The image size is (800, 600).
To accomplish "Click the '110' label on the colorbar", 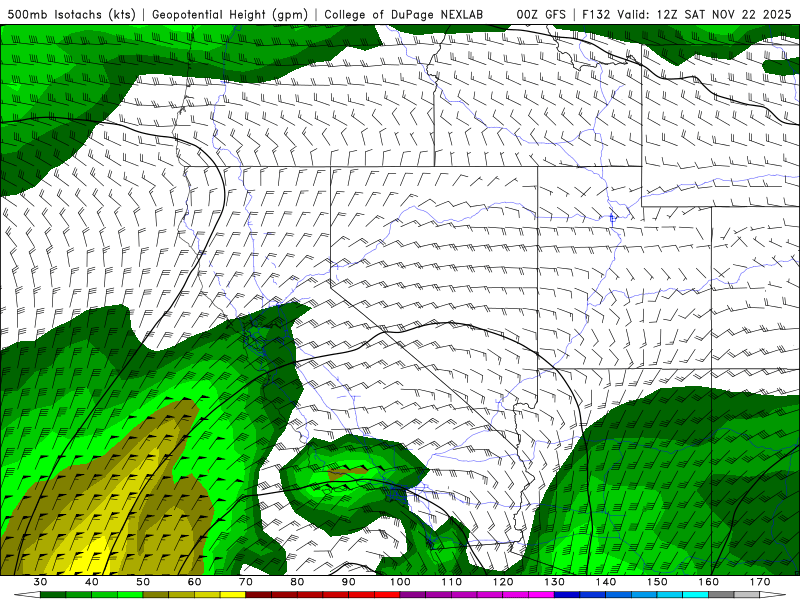I will coord(452,582).
